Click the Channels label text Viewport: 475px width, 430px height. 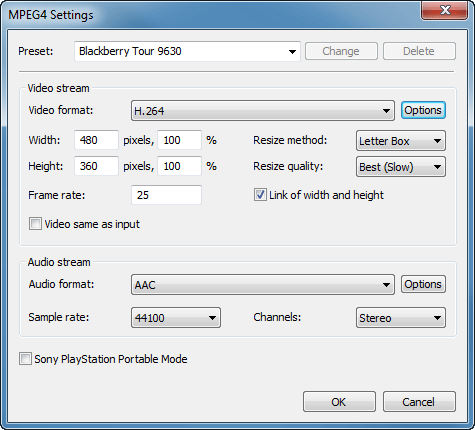point(277,317)
